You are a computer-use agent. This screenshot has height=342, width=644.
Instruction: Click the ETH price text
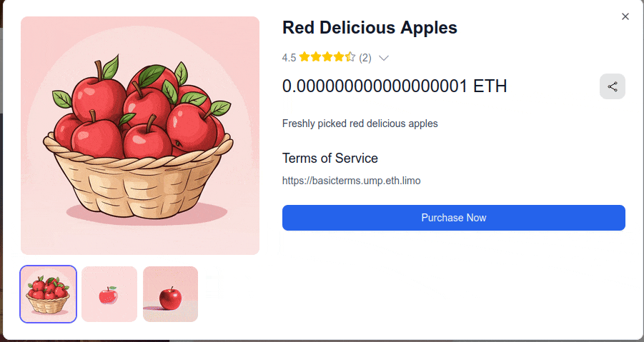pos(395,86)
